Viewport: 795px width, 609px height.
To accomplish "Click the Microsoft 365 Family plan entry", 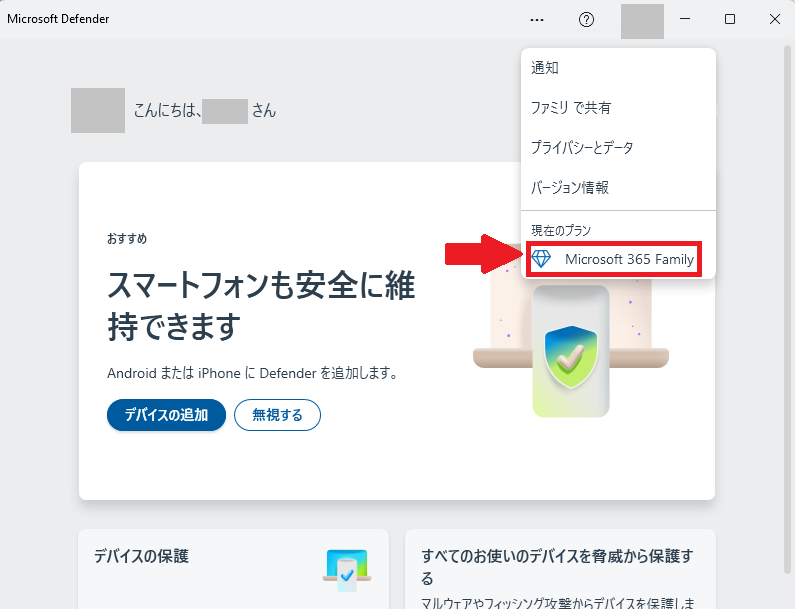I will 614,260.
